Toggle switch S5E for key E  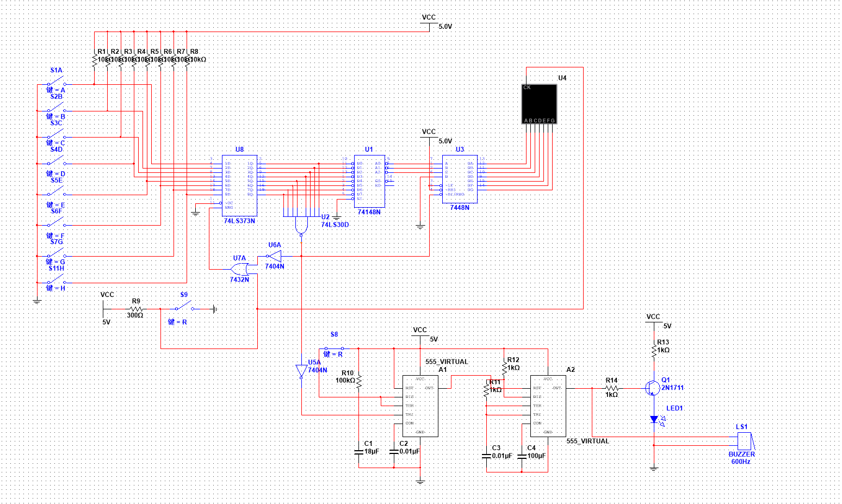(56, 192)
